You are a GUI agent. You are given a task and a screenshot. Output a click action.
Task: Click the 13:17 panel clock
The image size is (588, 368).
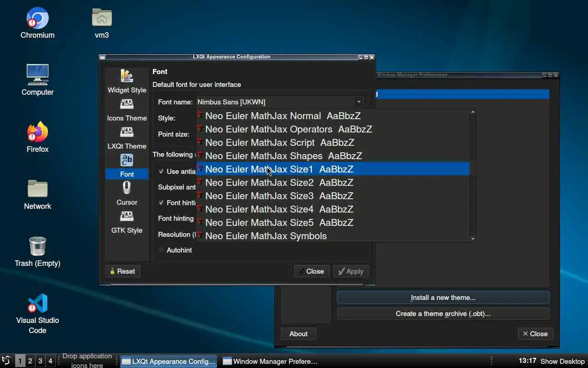(x=527, y=361)
